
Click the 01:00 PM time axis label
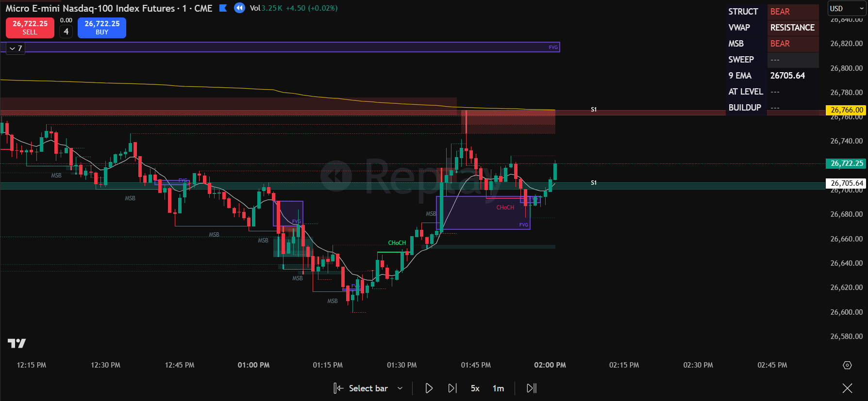pyautogui.click(x=253, y=365)
